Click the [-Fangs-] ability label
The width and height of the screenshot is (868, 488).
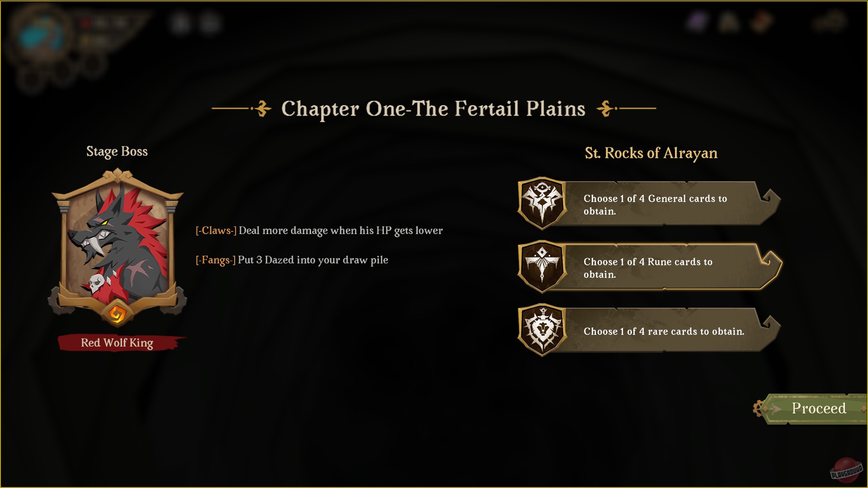pos(215,260)
